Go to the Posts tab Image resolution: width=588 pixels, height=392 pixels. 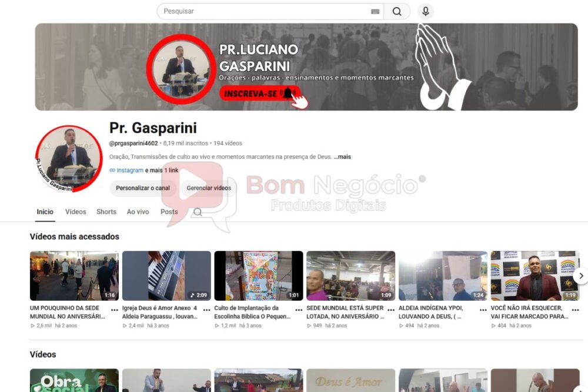coord(169,212)
